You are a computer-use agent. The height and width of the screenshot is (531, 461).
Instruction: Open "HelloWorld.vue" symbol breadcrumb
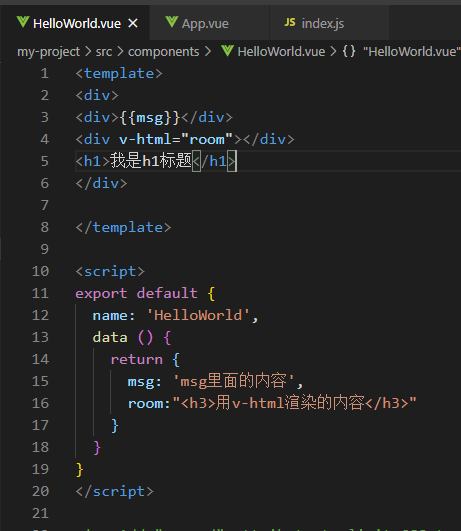tap(412, 52)
